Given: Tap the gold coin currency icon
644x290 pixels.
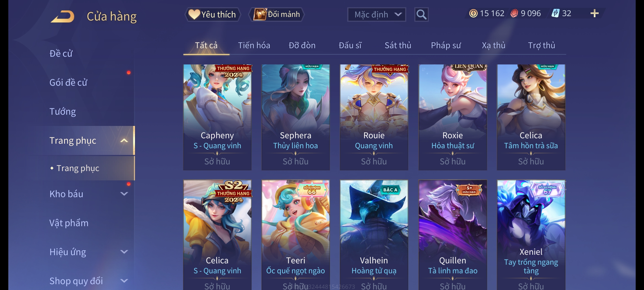Looking at the screenshot, I should tap(473, 13).
